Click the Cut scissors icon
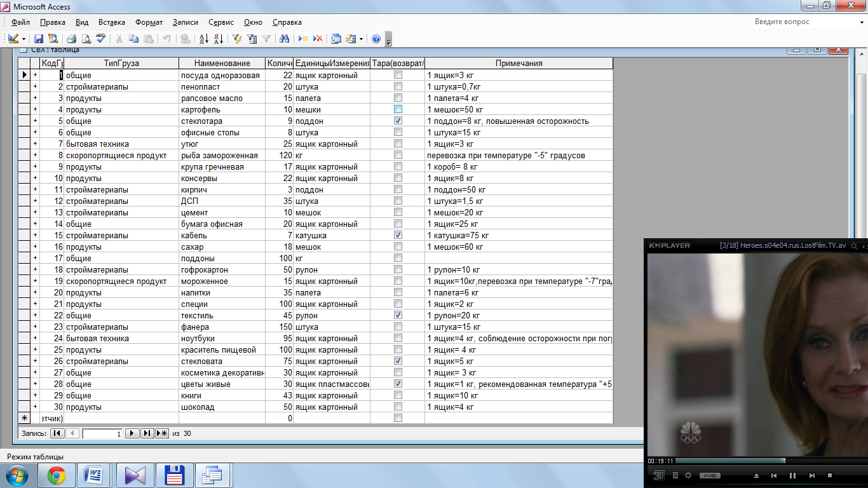The height and width of the screenshot is (488, 868). click(119, 39)
